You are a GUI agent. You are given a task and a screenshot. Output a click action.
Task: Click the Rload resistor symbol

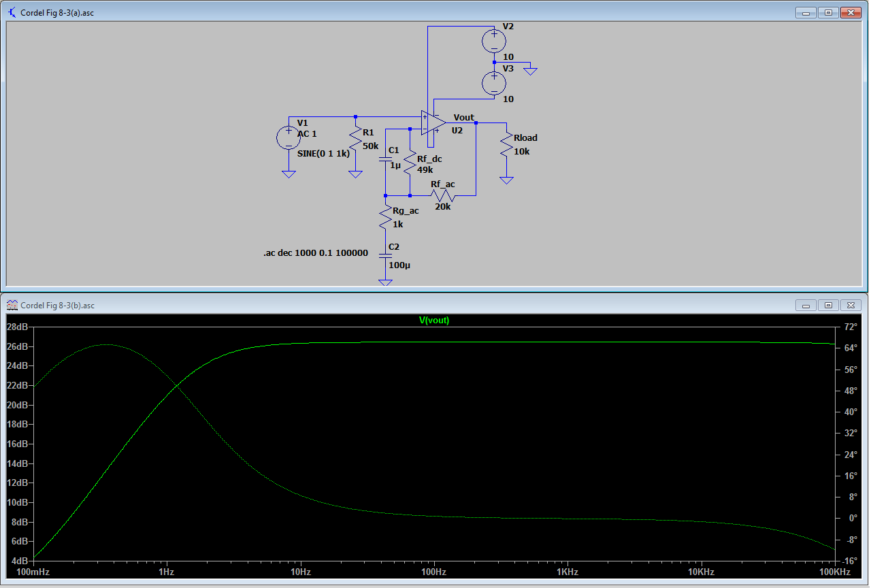[x=506, y=146]
